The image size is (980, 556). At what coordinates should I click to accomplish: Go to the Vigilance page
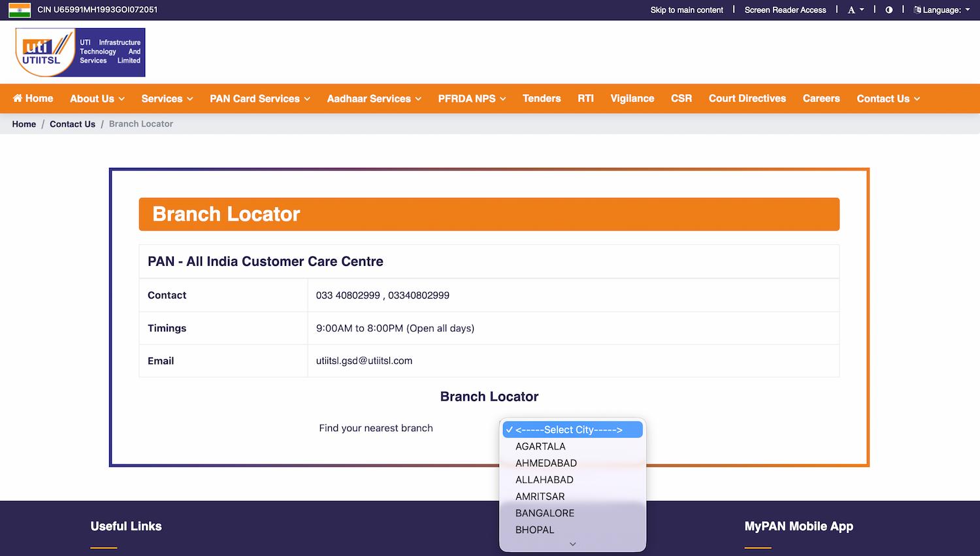[x=632, y=99]
